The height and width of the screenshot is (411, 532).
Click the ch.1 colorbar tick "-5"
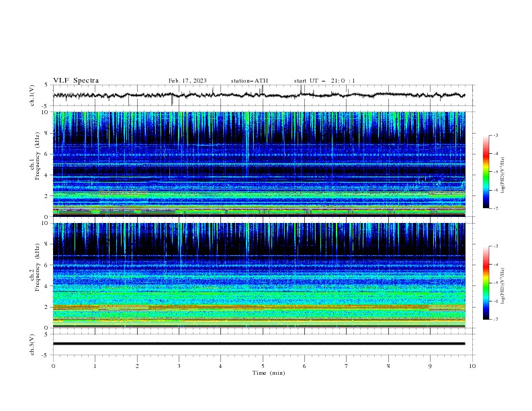coord(496,172)
